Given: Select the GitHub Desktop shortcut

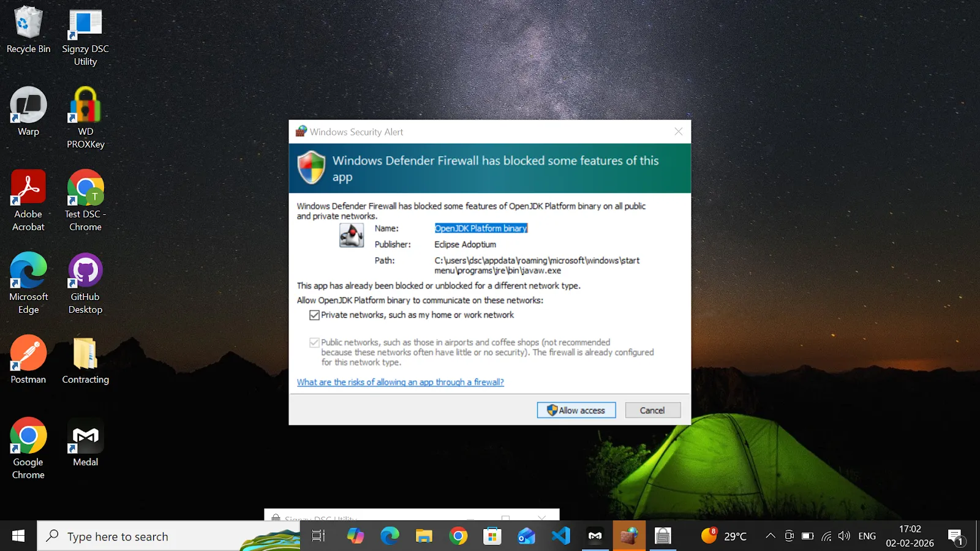Looking at the screenshot, I should [x=85, y=283].
